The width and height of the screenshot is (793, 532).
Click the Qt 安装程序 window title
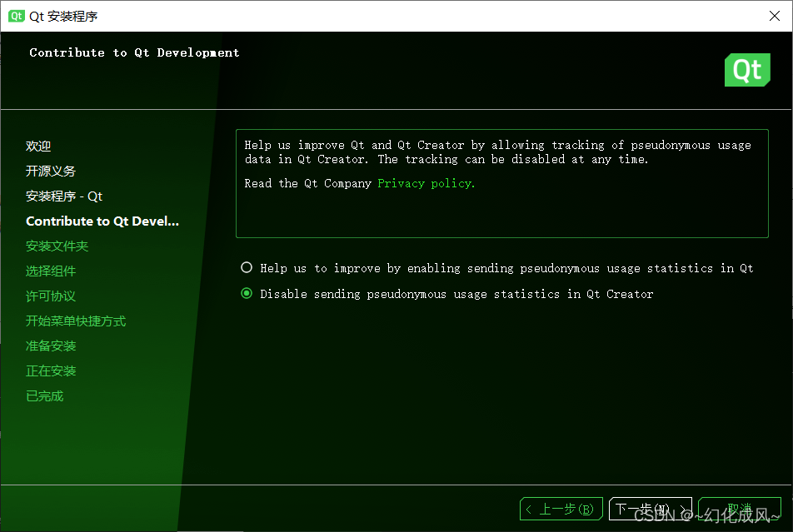point(63,16)
